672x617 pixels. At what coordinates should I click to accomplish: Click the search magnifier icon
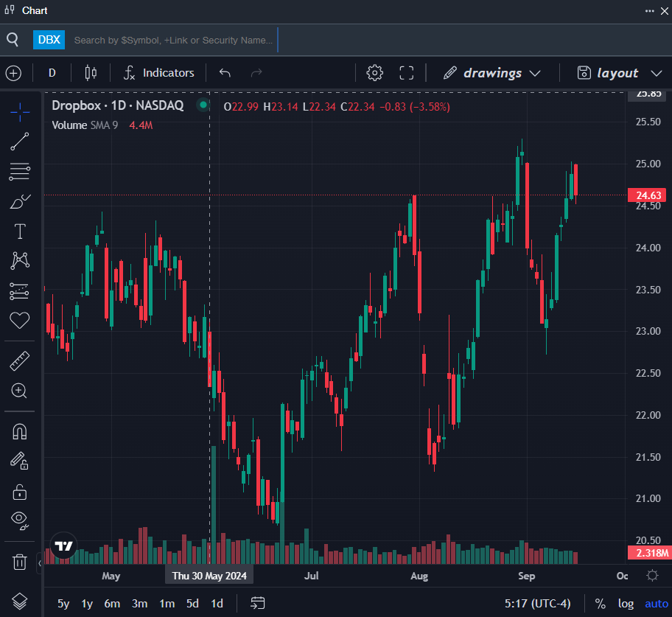point(13,40)
